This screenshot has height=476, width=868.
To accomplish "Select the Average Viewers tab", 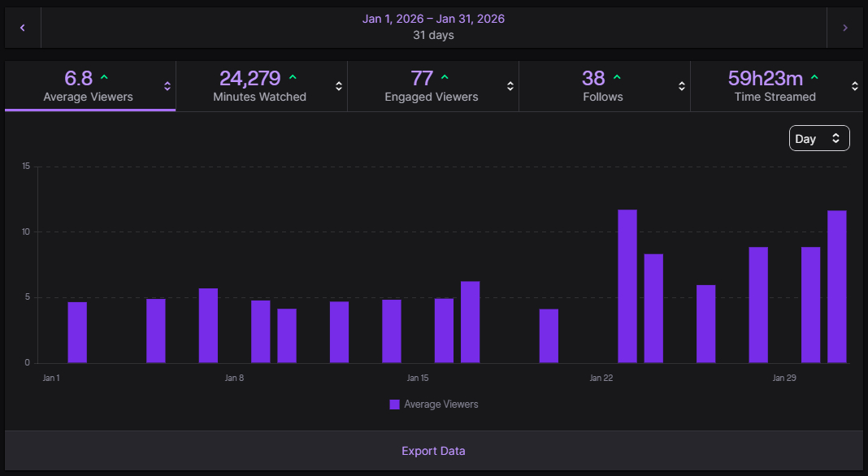I will [x=88, y=86].
